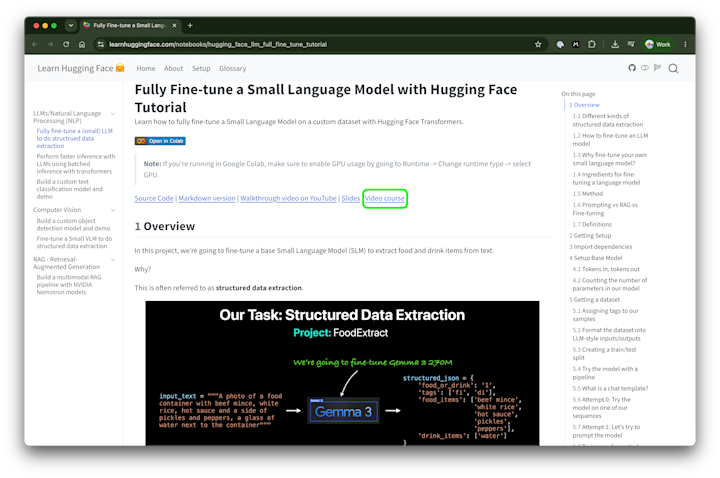Viewport: 720px width, 478px height.
Task: Open the black M extension icon
Action: coord(575,44)
